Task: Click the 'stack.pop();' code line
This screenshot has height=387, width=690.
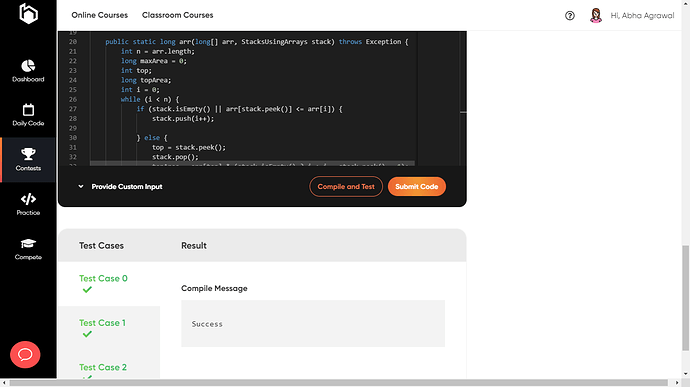Action: coord(175,157)
